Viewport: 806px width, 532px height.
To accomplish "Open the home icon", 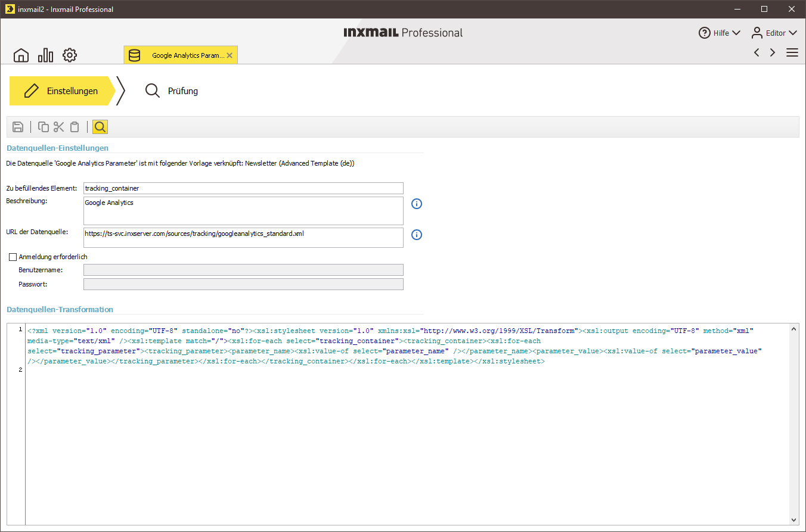I will click(21, 55).
